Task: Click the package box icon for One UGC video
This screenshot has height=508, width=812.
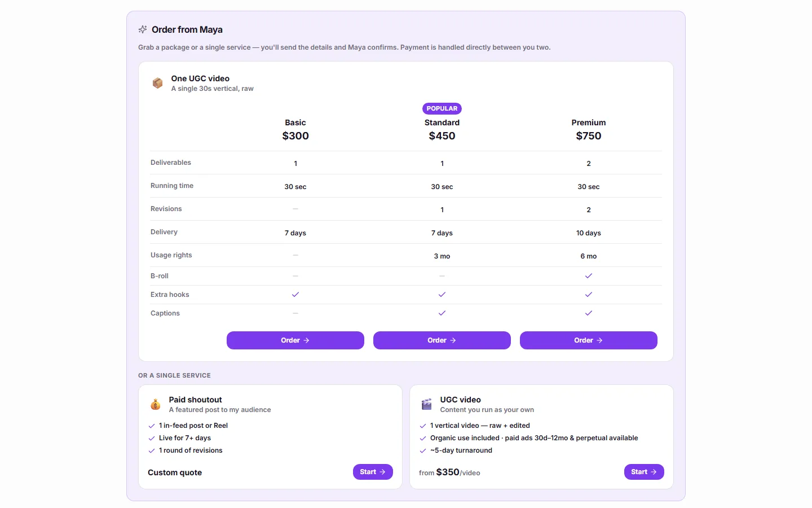Action: click(x=158, y=83)
